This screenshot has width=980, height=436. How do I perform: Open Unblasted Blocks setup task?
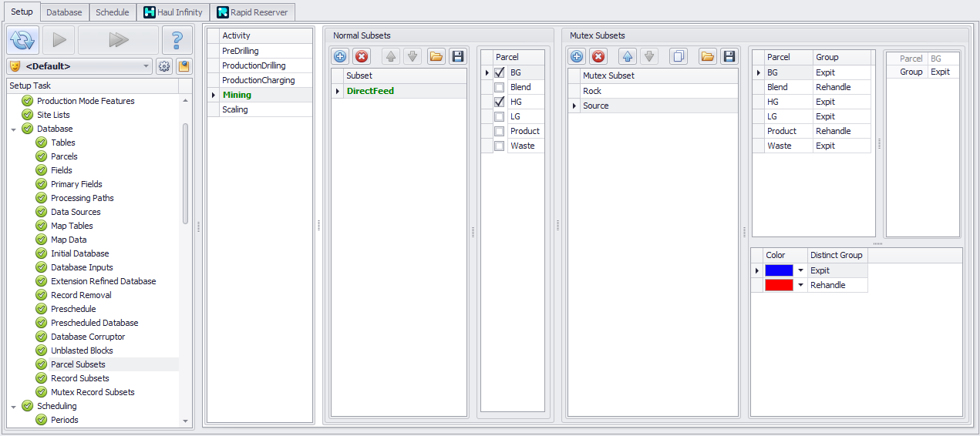[x=82, y=350]
